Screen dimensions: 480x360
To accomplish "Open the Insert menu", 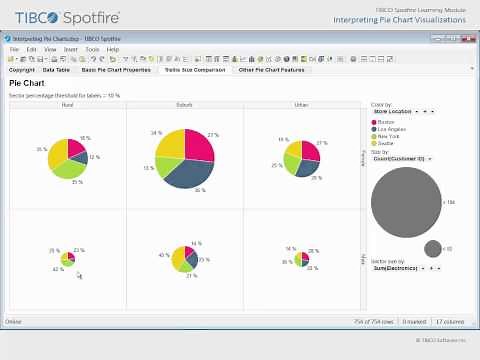I will click(71, 49).
